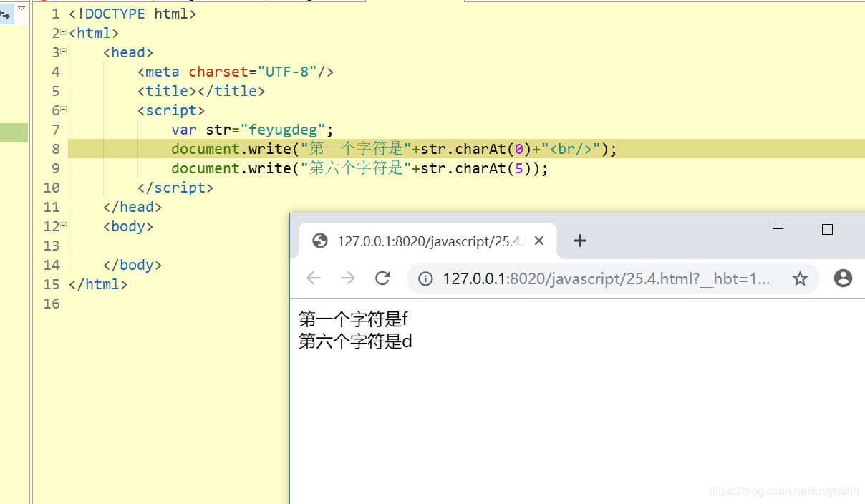Click the closing script tag on line 10
865x504 pixels.
click(175, 188)
